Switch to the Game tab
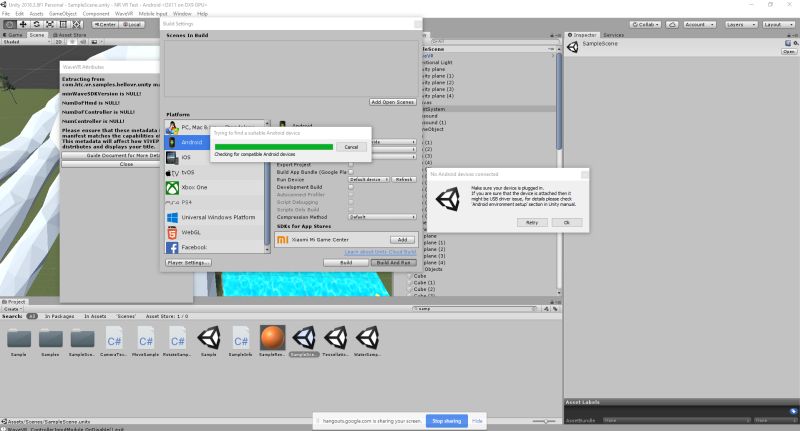Viewport: 800px width, 431px height. click(x=13, y=35)
